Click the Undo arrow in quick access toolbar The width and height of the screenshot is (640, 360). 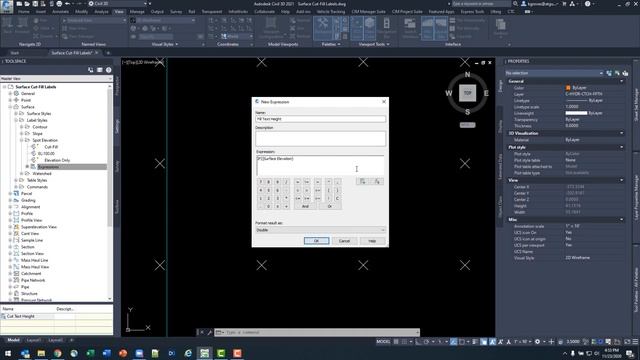pos(68,4)
